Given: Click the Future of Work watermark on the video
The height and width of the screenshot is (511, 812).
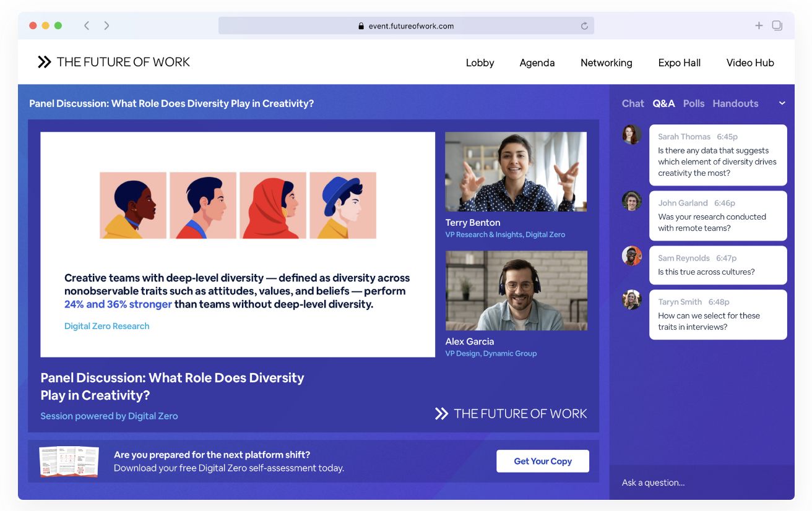Looking at the screenshot, I should [x=510, y=413].
